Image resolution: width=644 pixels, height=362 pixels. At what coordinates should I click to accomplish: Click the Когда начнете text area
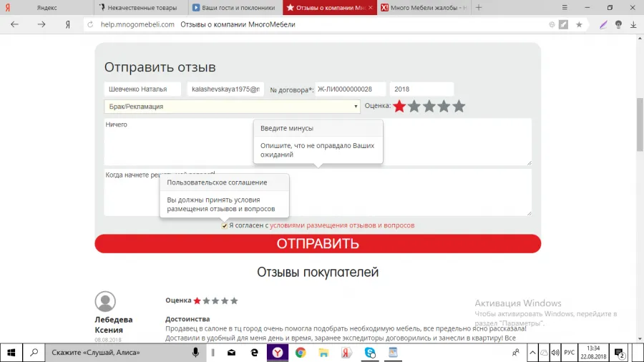(x=318, y=192)
